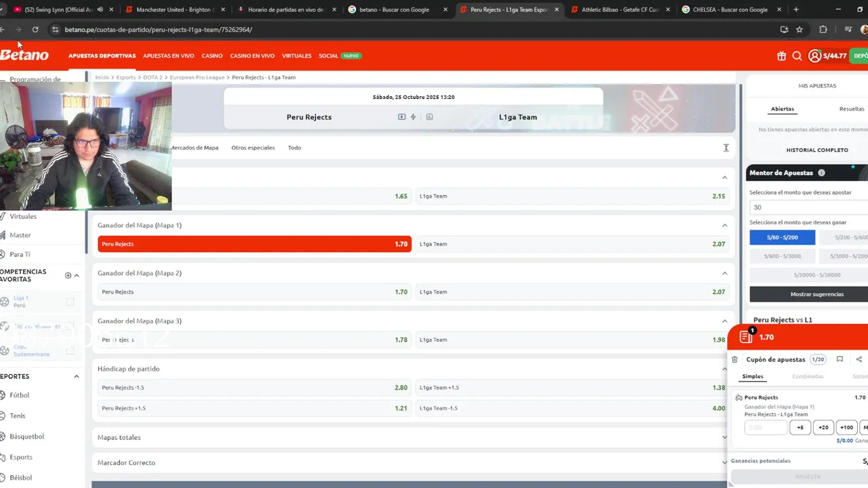
Task: Select Resueltas tab in Mis Apuestas
Action: click(852, 108)
